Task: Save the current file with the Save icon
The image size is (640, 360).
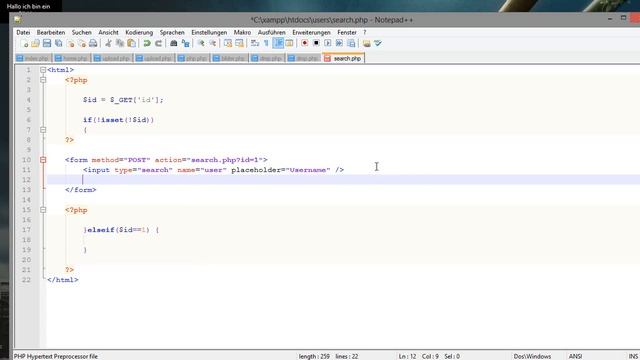Action: [47, 43]
